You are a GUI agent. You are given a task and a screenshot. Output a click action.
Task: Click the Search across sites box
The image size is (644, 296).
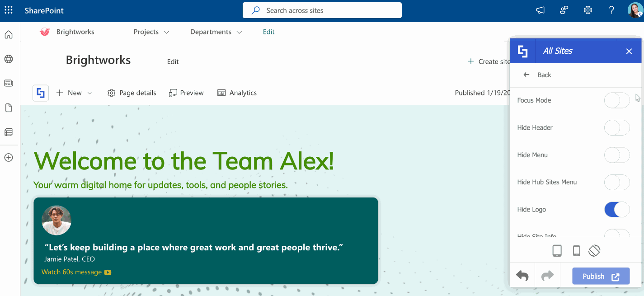(x=322, y=10)
